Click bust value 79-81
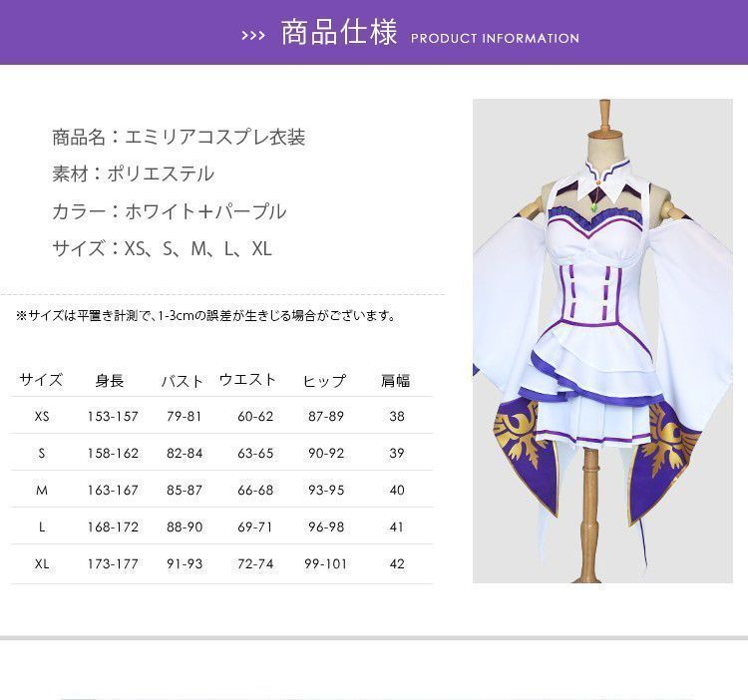The height and width of the screenshot is (700, 748). click(185, 416)
